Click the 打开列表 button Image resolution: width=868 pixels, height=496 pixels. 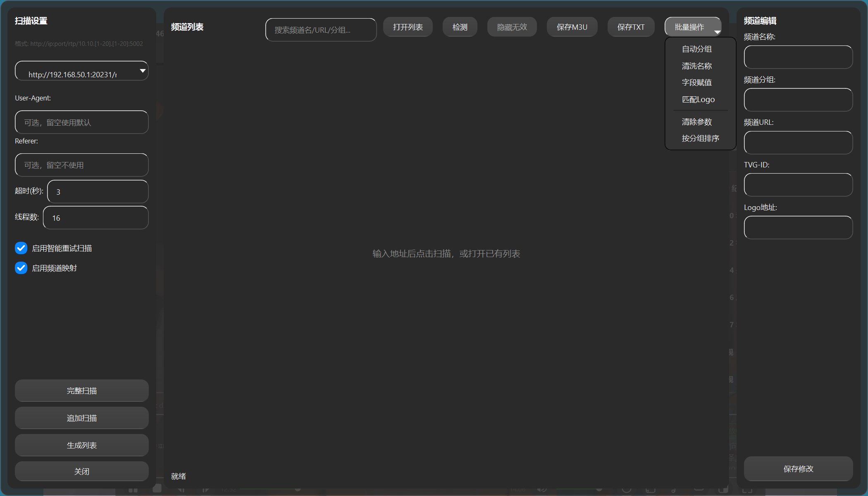tap(408, 27)
